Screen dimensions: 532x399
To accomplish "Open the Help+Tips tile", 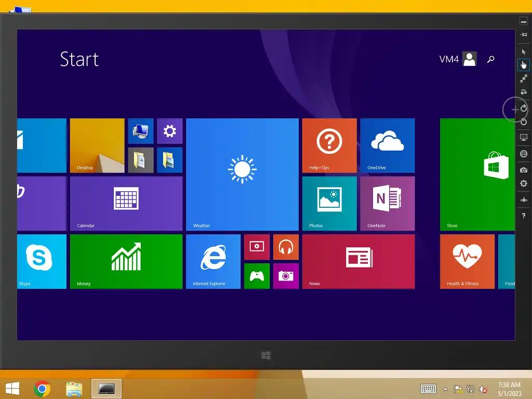I will coord(329,145).
